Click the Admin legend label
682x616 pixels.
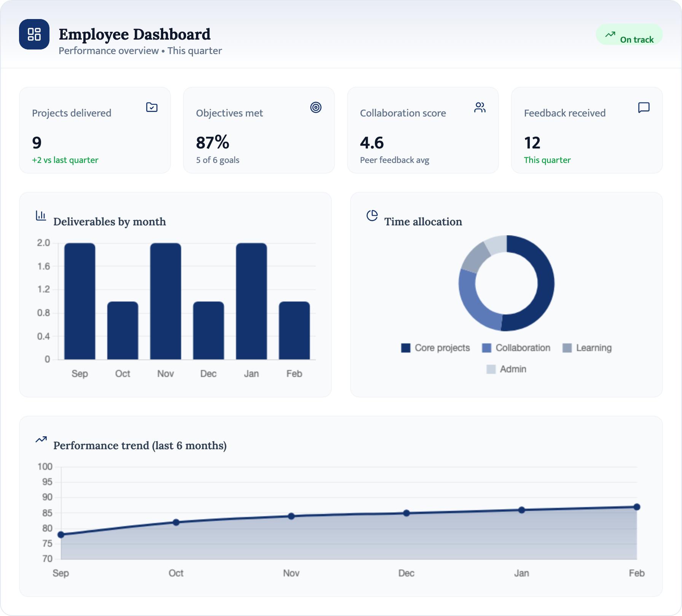click(513, 369)
